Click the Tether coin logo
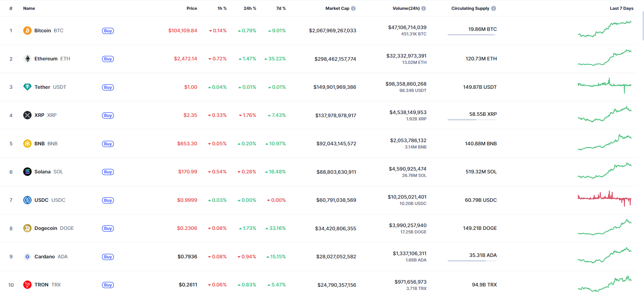644x298 pixels. 27,87
